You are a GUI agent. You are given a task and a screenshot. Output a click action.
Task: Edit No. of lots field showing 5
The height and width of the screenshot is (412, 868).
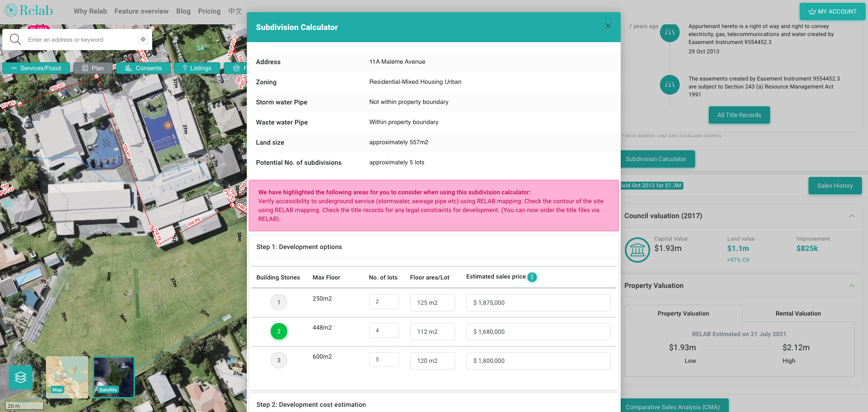[384, 360]
